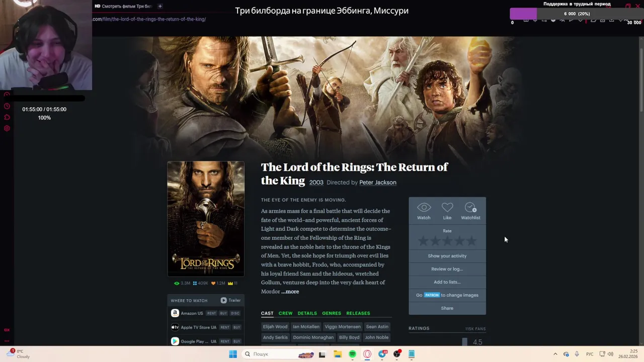Open Viggo Mortensen cast member

pos(343,327)
